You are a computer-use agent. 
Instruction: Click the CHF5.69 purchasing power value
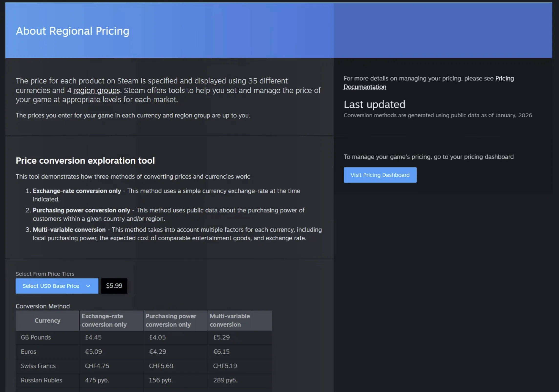pos(161,366)
